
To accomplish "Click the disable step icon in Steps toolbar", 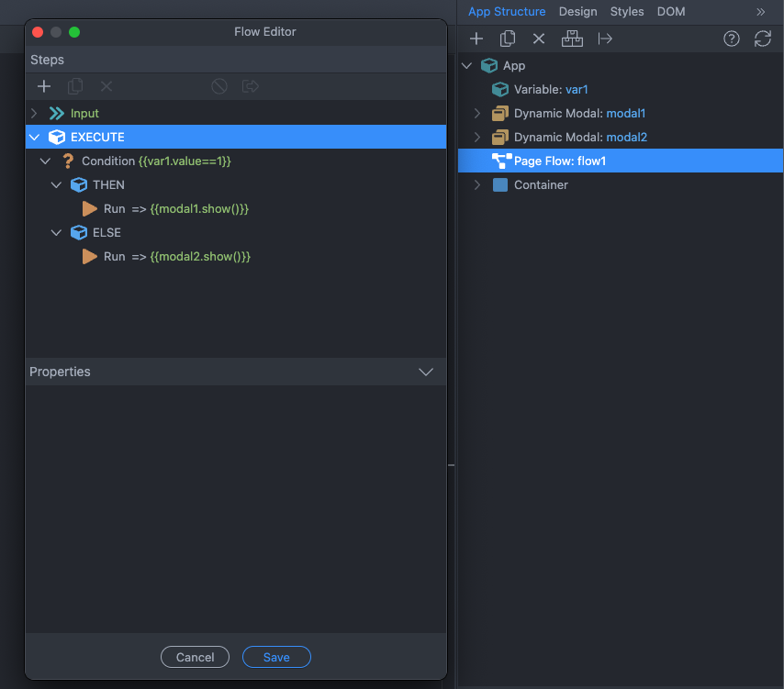I will pyautogui.click(x=218, y=86).
